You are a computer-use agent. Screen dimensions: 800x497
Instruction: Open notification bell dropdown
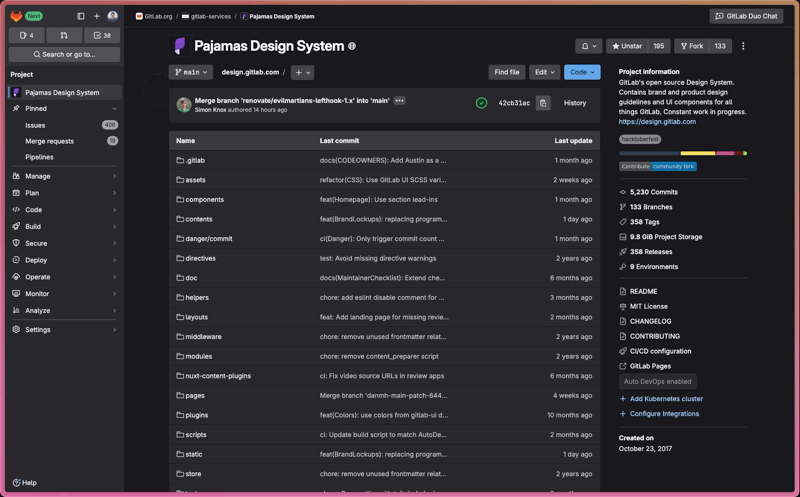point(589,46)
